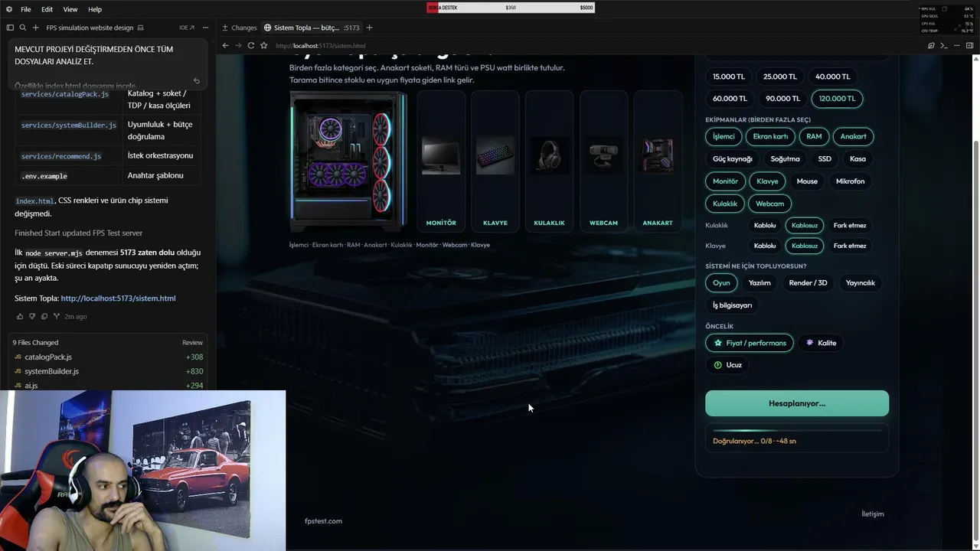
Task: Start a new chat with plus icon
Action: [x=35, y=28]
